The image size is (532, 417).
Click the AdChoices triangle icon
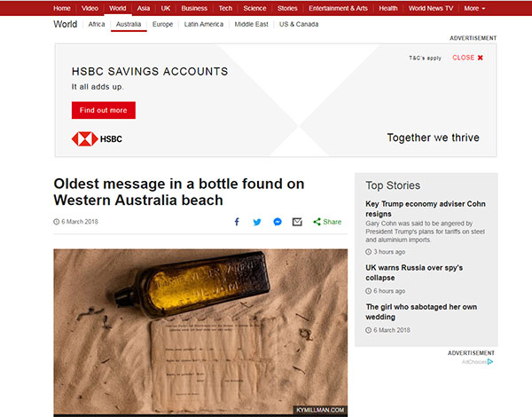(x=490, y=362)
